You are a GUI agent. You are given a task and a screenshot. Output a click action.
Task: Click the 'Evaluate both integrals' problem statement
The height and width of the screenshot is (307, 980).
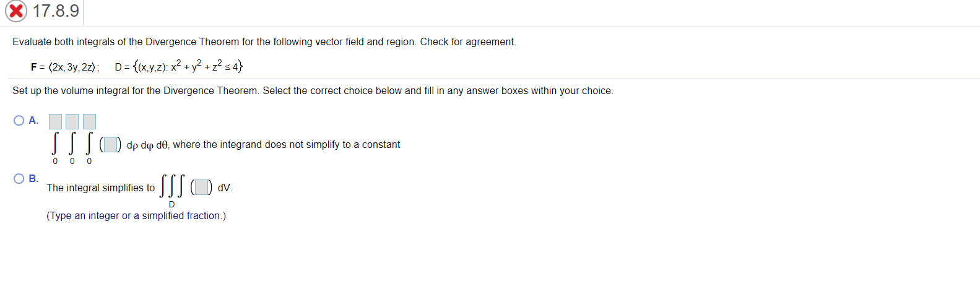coord(264,42)
